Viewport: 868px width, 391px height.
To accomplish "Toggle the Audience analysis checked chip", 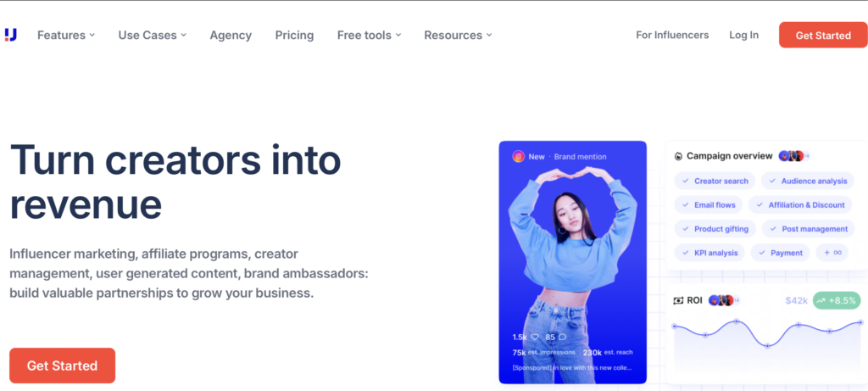I will (x=808, y=182).
